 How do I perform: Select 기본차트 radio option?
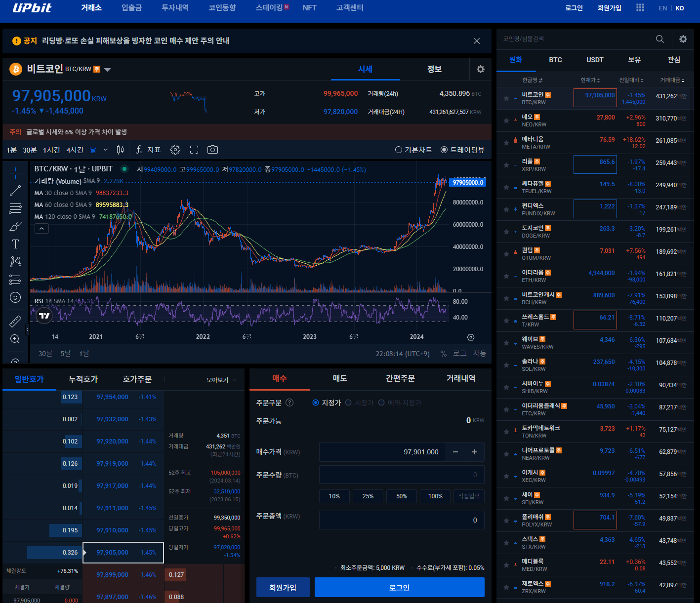[x=413, y=150]
